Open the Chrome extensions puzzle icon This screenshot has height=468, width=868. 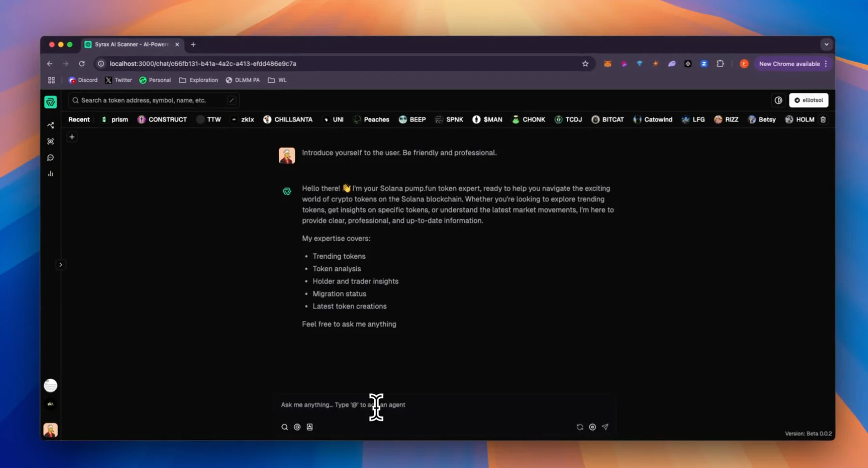coord(720,63)
